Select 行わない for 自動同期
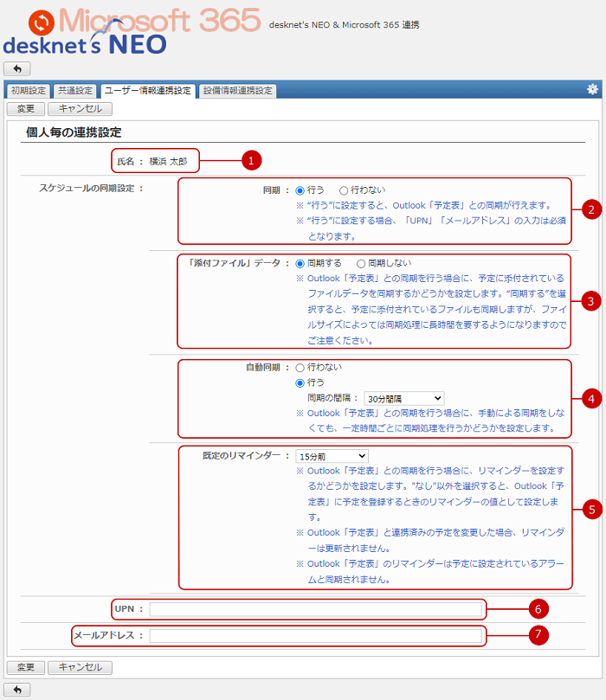The width and height of the screenshot is (606, 700). (300, 368)
